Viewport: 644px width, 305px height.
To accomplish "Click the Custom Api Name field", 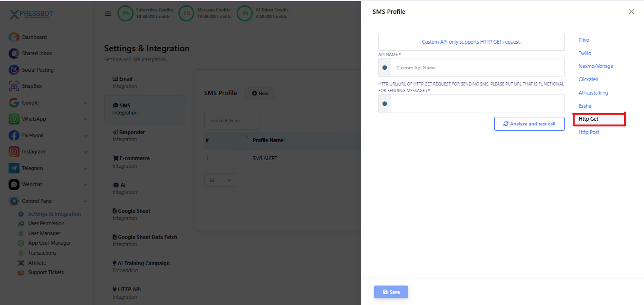I will (x=477, y=67).
